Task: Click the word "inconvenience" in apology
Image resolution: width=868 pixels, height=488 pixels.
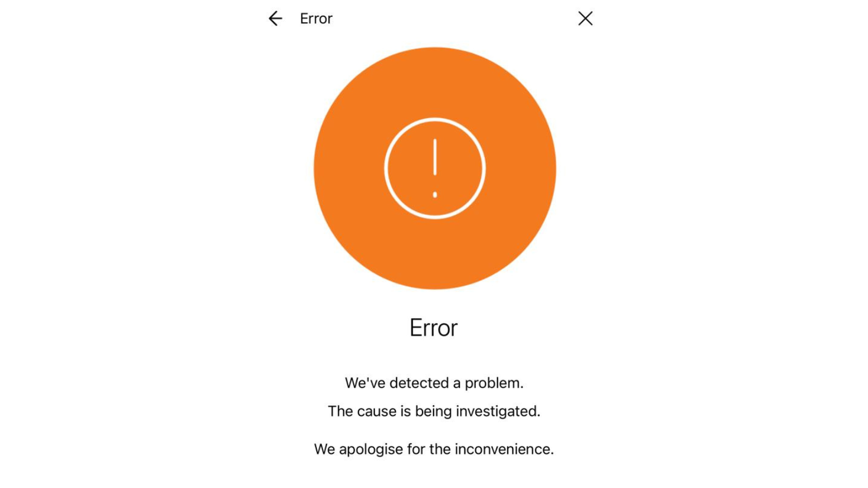Action: click(x=504, y=449)
